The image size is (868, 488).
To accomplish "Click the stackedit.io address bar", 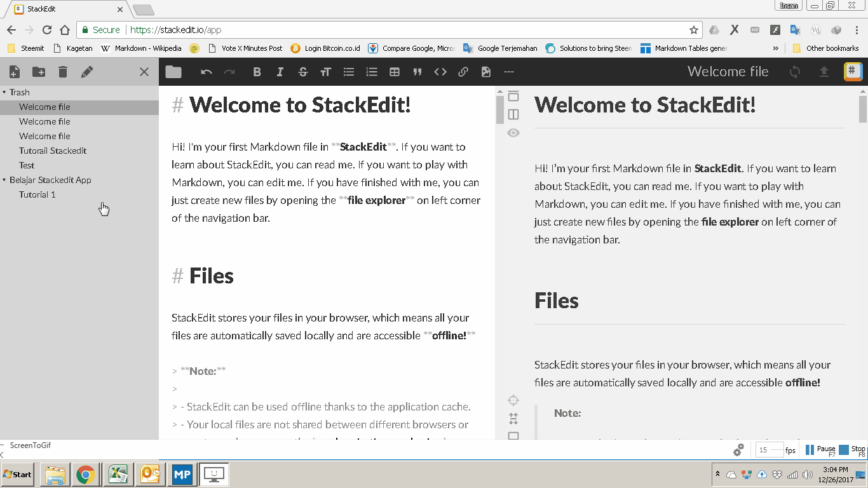I will (389, 30).
